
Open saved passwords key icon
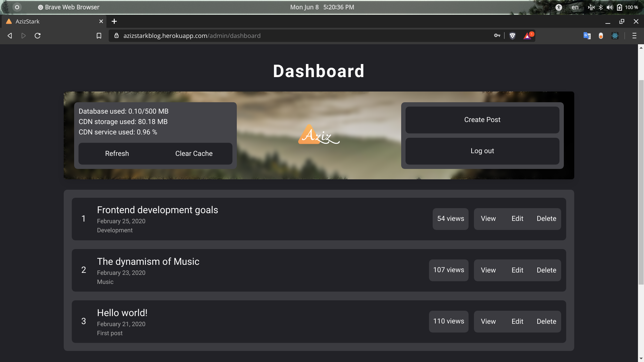point(497,36)
